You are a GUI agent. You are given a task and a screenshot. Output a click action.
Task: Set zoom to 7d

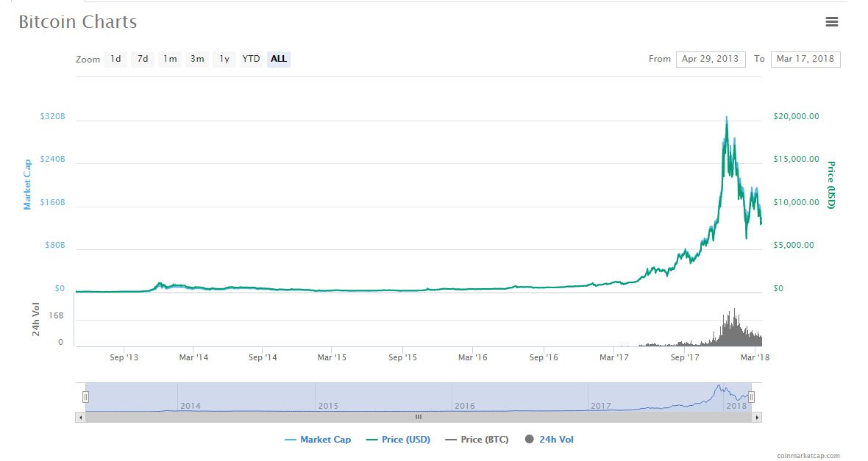143,59
